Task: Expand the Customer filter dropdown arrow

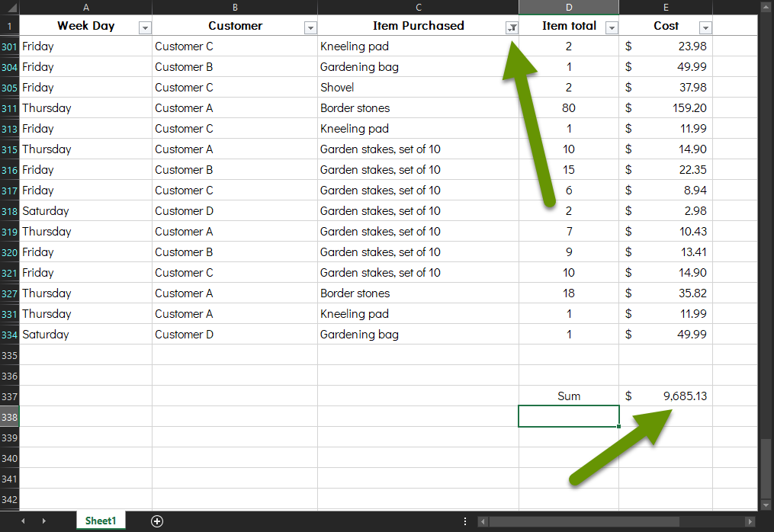Action: pyautogui.click(x=310, y=27)
